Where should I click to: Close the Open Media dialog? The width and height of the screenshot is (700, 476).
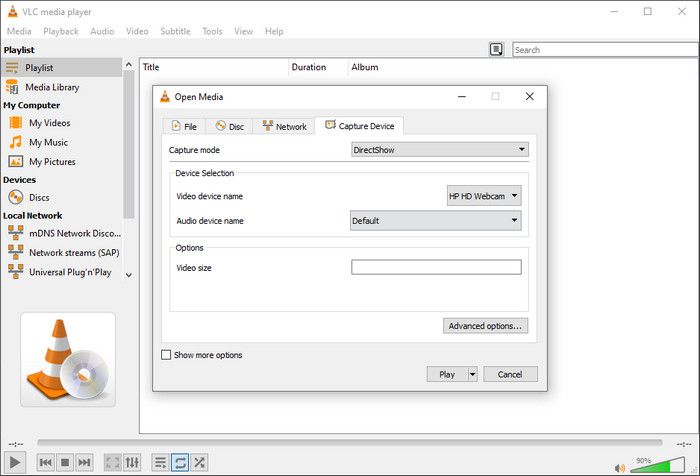(529, 96)
